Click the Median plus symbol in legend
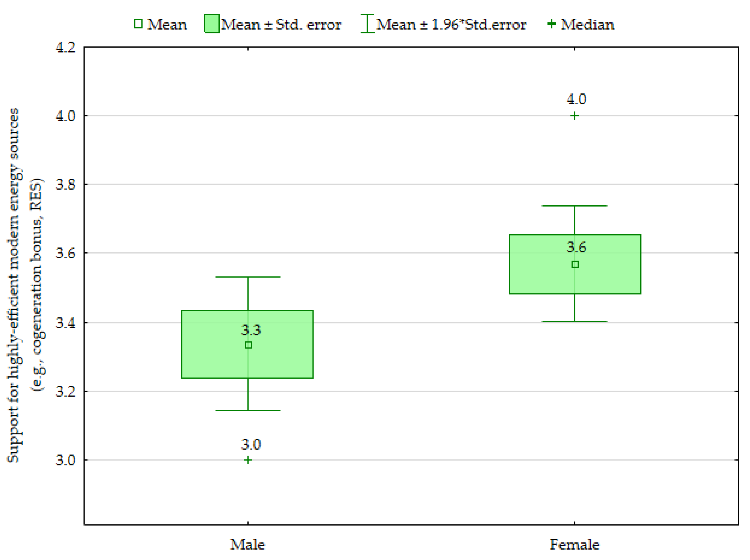The width and height of the screenshot is (750, 560). [551, 24]
